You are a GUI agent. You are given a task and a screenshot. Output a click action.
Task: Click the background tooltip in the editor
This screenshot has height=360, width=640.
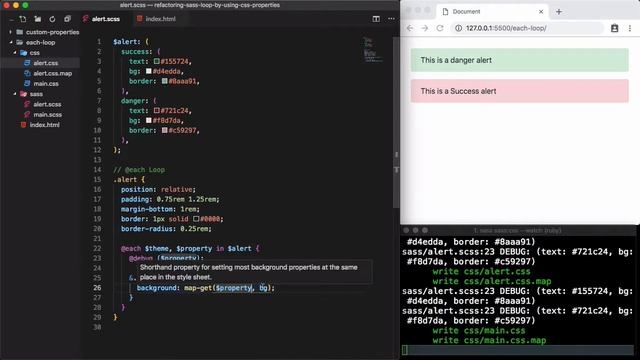coord(255,272)
